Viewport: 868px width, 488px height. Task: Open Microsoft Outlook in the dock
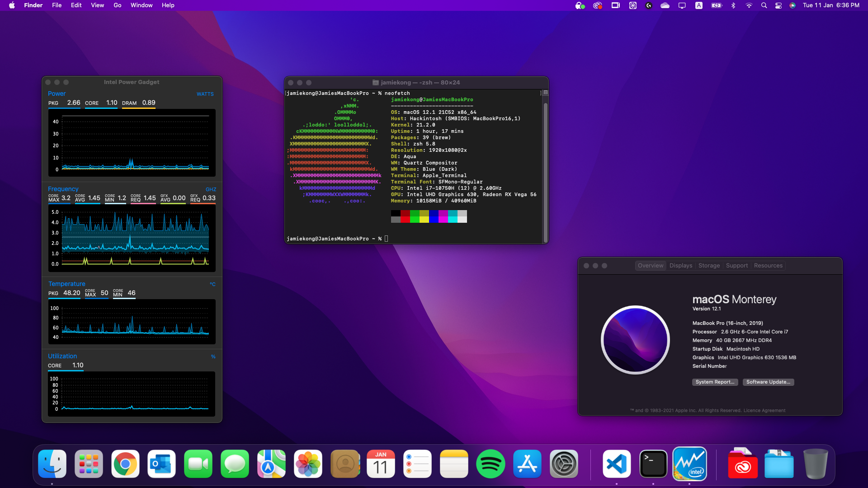[161, 464]
